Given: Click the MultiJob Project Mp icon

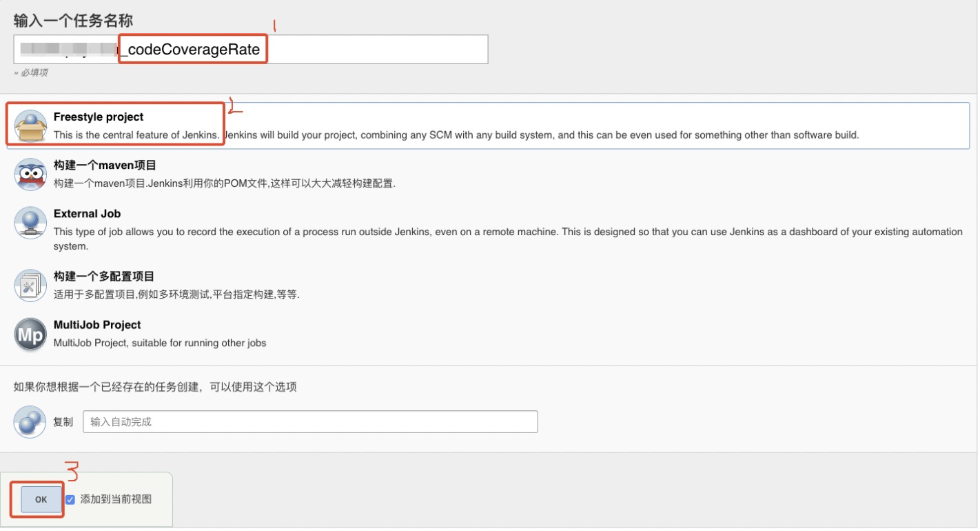Looking at the screenshot, I should [x=30, y=334].
